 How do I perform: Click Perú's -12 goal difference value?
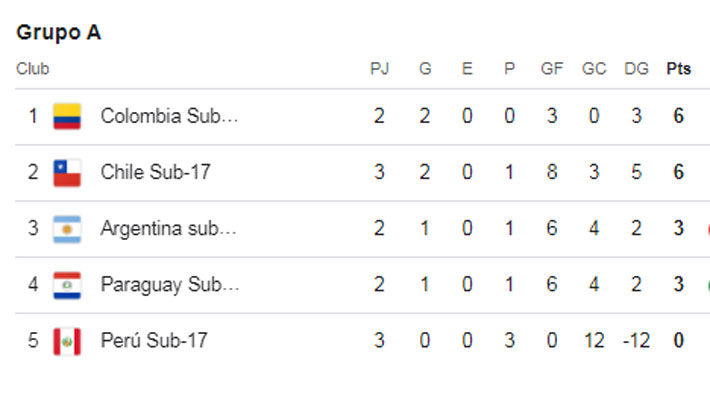636,341
